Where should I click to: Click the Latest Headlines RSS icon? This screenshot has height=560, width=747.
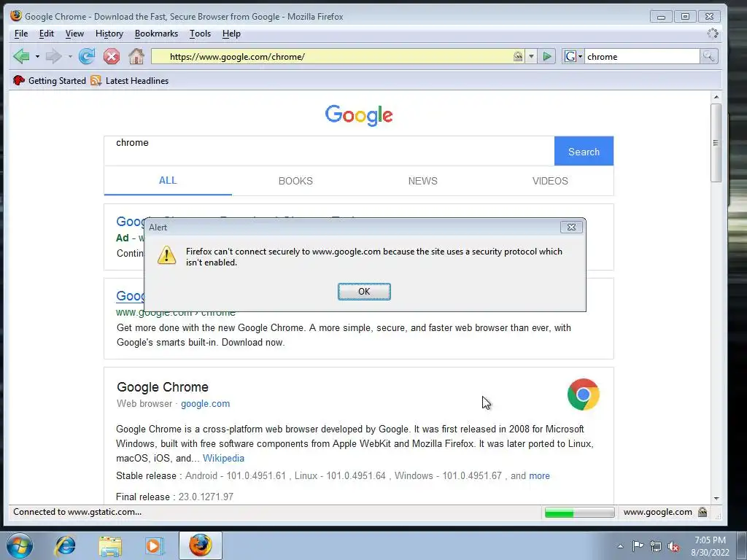point(96,80)
